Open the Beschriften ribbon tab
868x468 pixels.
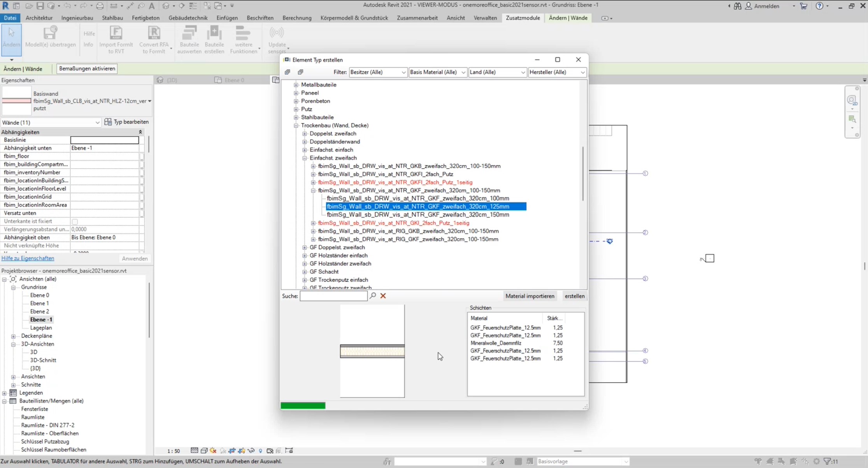[260, 18]
